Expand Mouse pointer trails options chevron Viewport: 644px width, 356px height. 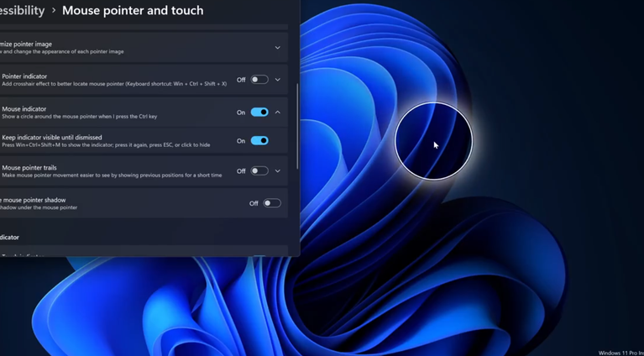click(x=278, y=170)
